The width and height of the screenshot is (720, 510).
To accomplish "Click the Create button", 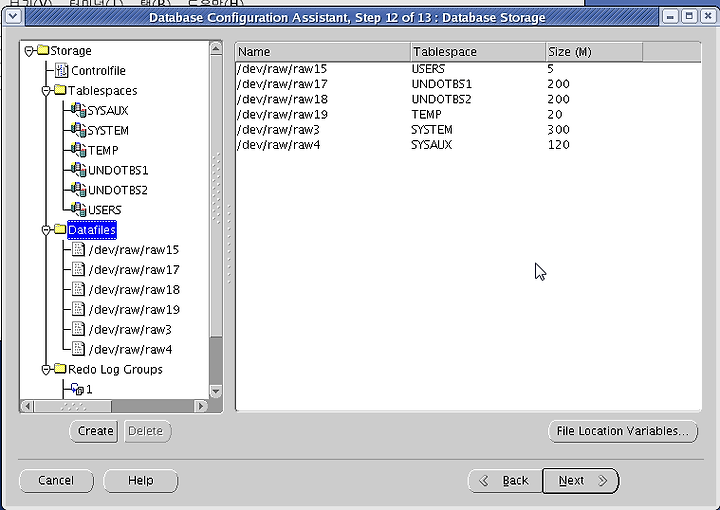I will coord(95,431).
